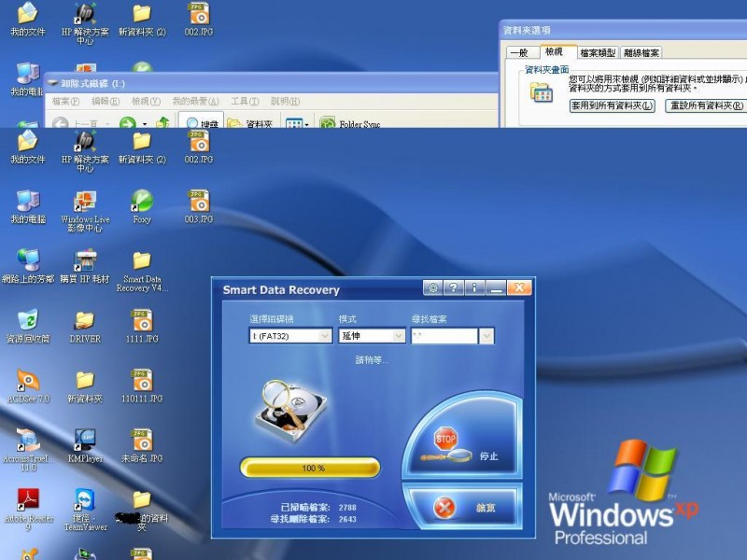This screenshot has height=560, width=747.
Task: Select the 捷徑 - TeamViewer shortcut
Action: click(x=85, y=510)
